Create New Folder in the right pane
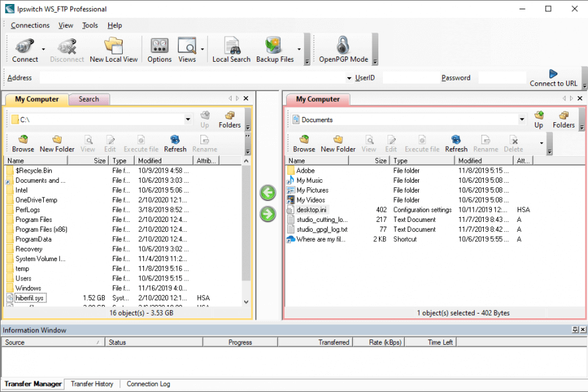Viewport: 588px width, 392px height. click(338, 144)
